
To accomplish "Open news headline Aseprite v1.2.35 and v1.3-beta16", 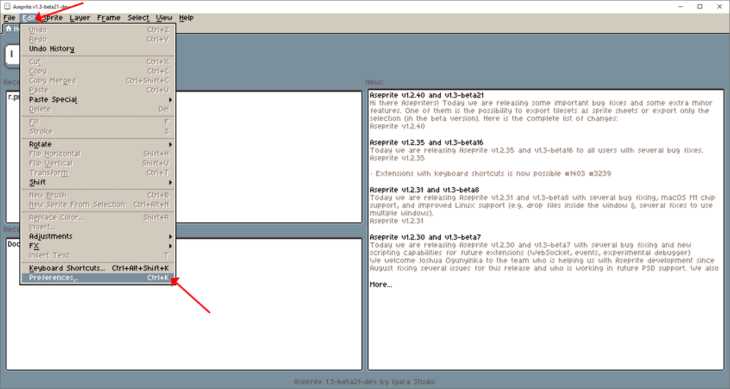I will coord(426,142).
